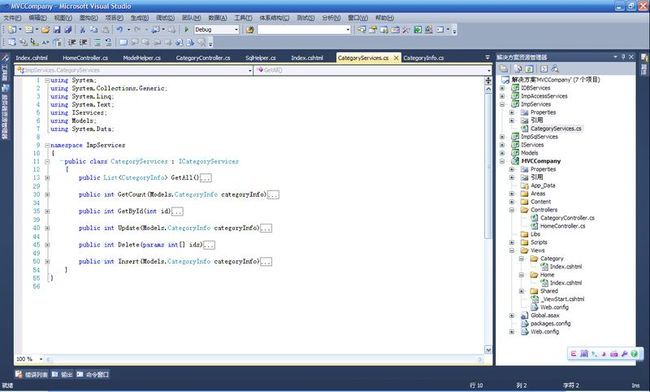Switch to the ModelHelper.cs editor tab
This screenshot has height=392, width=650.
(x=142, y=58)
